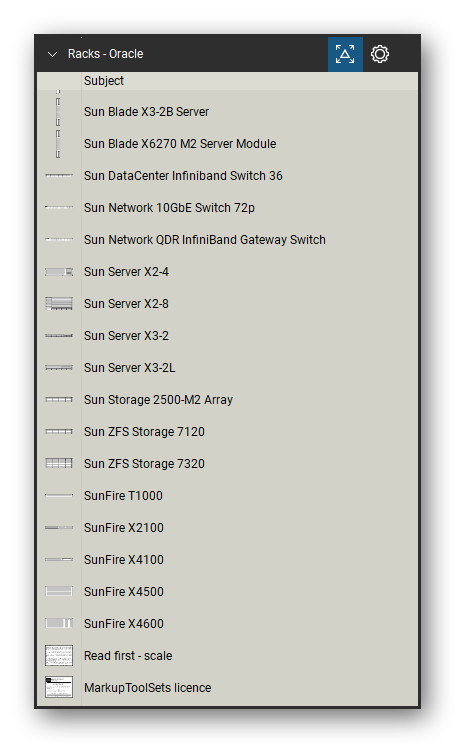
Task: Select the SunFire T1000 symbol icon
Action: (x=59, y=496)
